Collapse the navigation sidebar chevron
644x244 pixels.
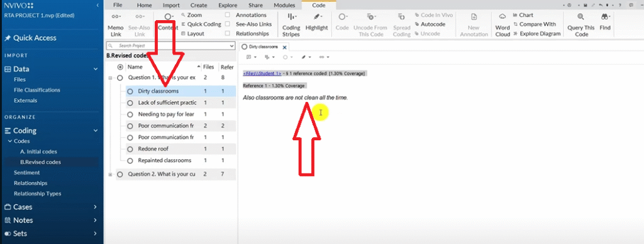(97, 5)
